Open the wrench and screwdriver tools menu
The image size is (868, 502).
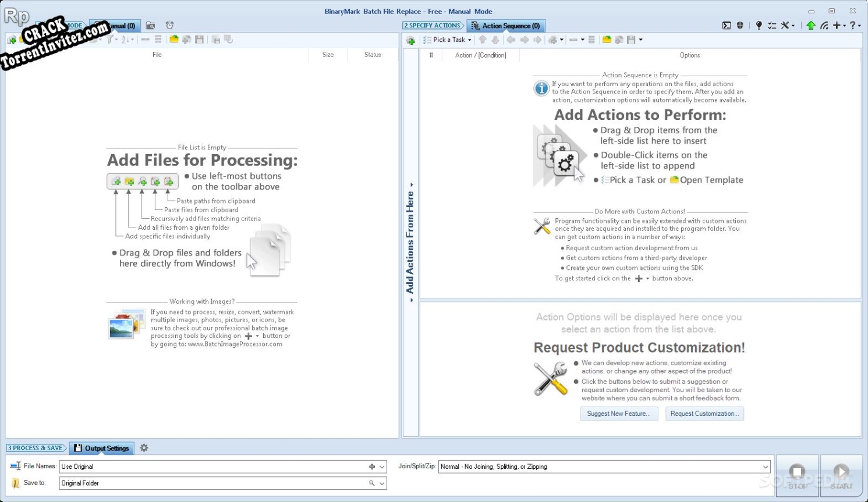point(787,26)
